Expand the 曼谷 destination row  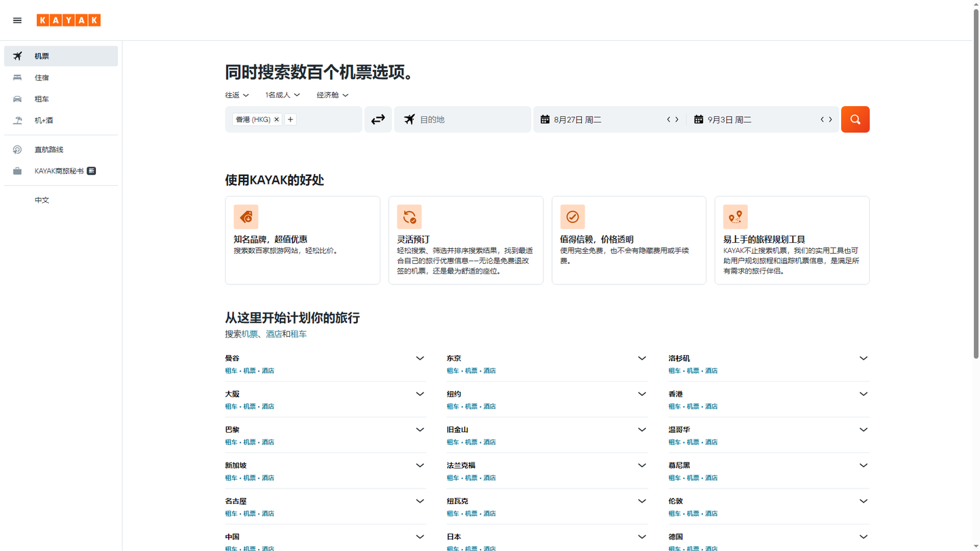coord(420,358)
